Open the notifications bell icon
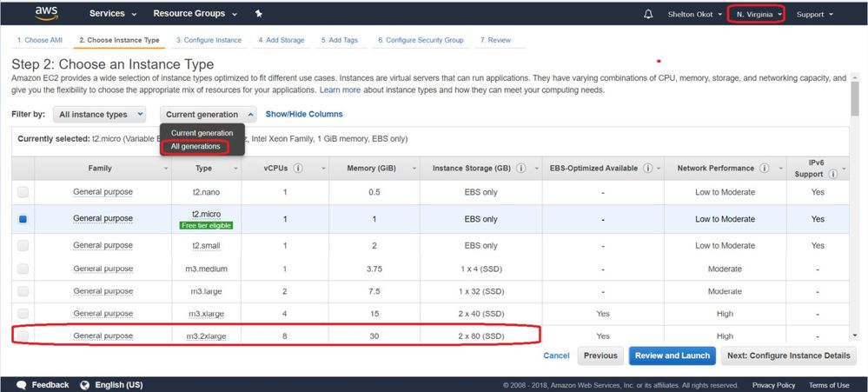Image resolution: width=868 pixels, height=392 pixels. pos(648,15)
